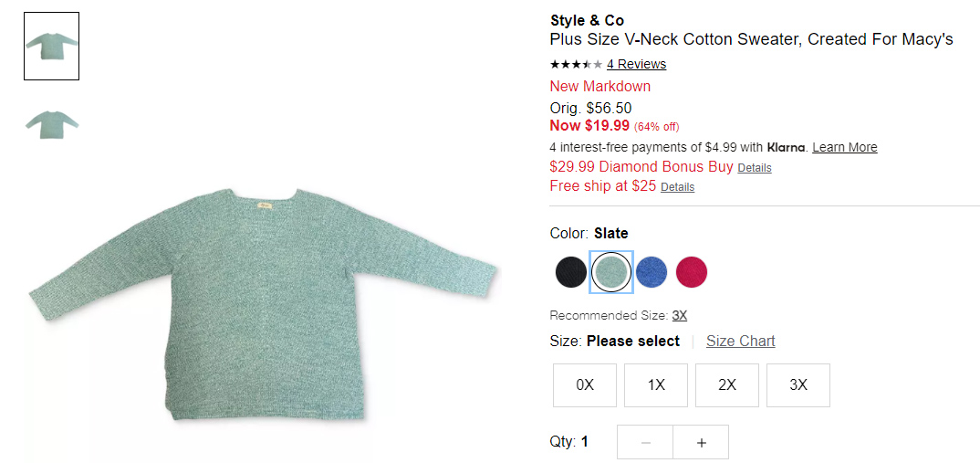Image resolution: width=980 pixels, height=463 pixels.
Task: Select the second sweater thumbnail
Action: 52,123
